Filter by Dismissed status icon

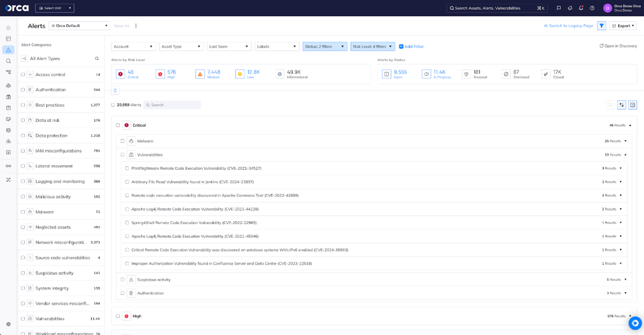click(x=506, y=74)
